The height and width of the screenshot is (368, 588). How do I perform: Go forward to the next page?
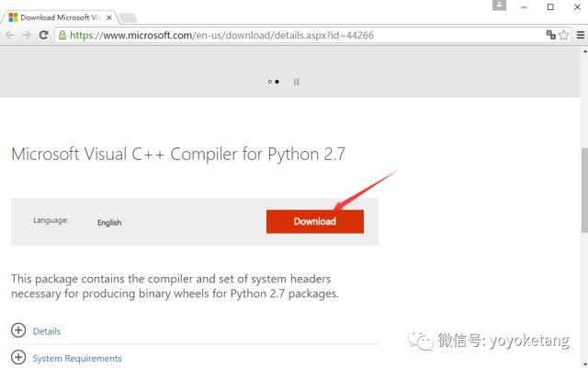click(27, 35)
